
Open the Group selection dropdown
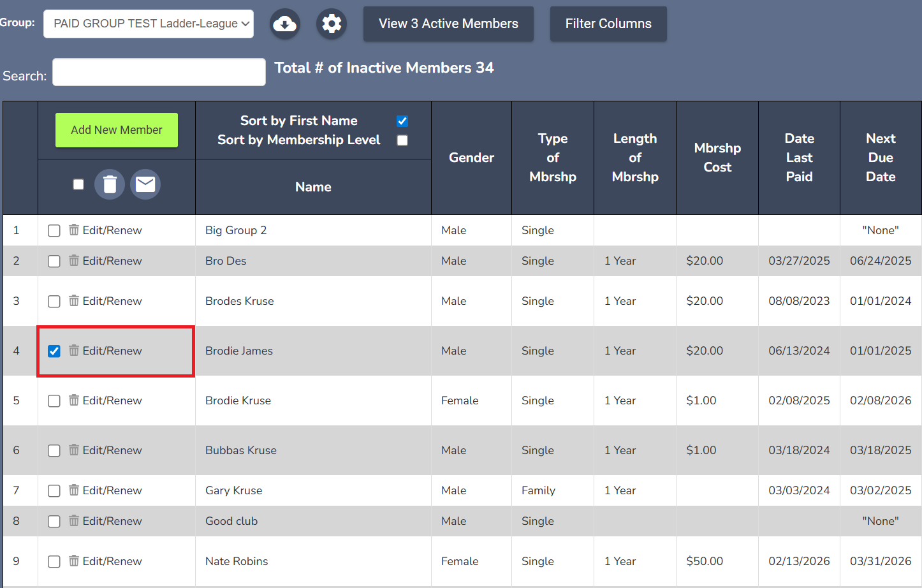(149, 24)
